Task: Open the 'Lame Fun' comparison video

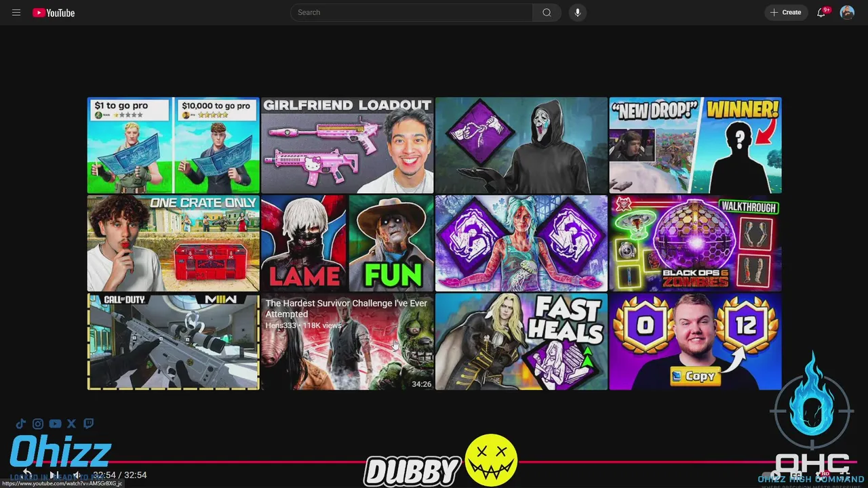Action: (x=347, y=243)
